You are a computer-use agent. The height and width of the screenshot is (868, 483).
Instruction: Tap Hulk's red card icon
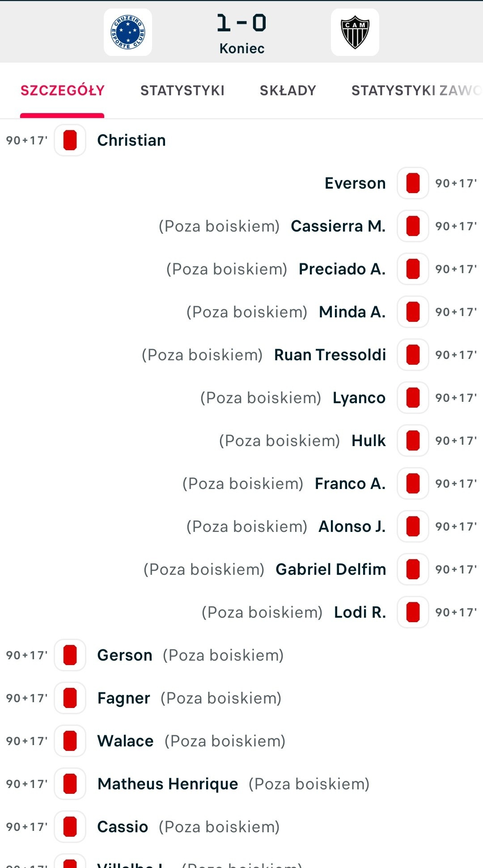[x=413, y=441]
